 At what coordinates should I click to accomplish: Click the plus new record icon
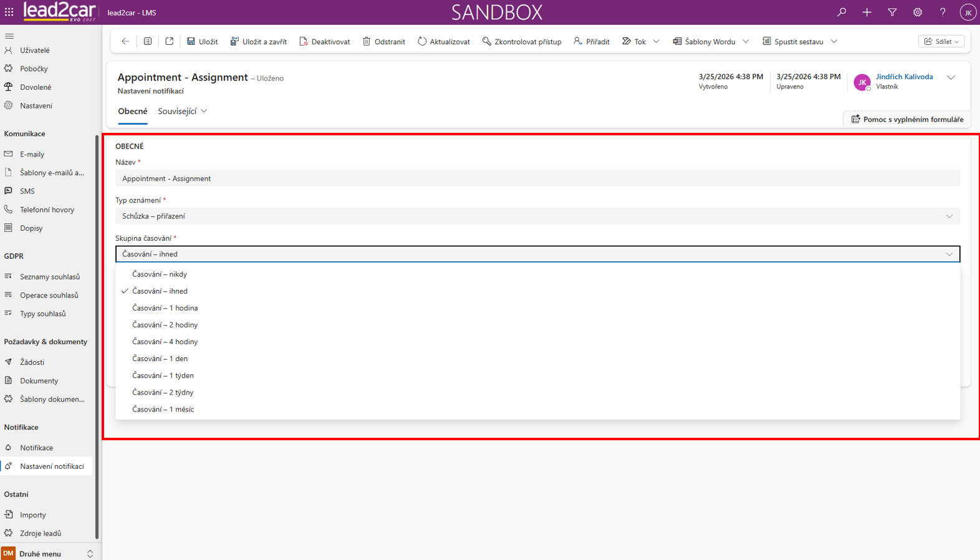pos(867,12)
